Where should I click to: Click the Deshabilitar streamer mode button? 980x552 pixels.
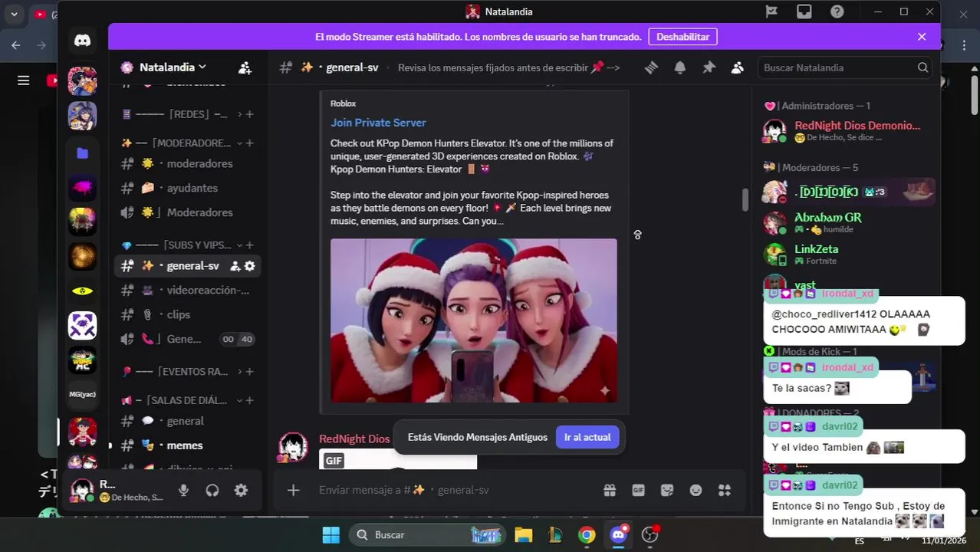tap(682, 37)
